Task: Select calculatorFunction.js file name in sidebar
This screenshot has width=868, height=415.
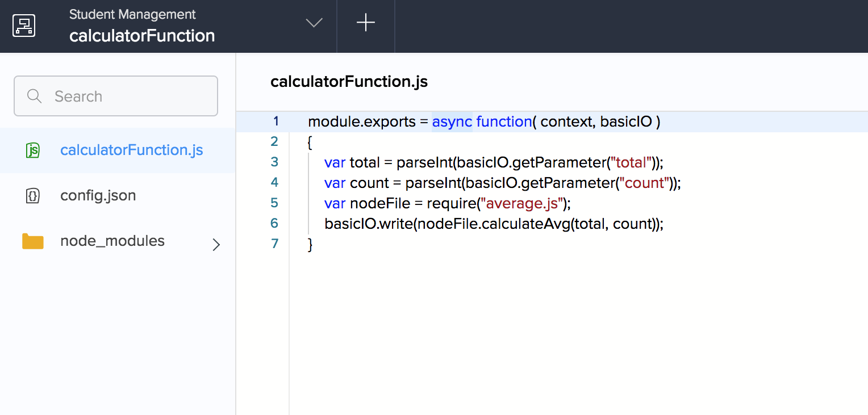Action: (131, 150)
